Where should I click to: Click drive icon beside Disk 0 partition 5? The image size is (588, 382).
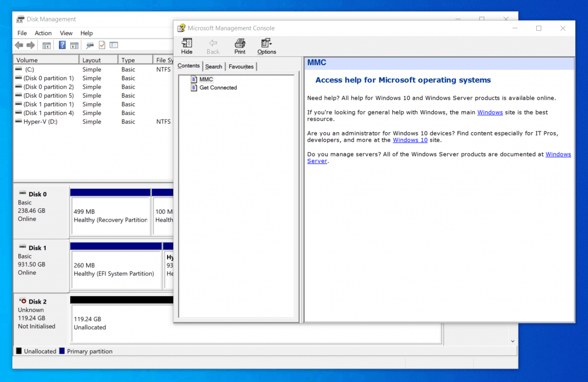tap(18, 96)
